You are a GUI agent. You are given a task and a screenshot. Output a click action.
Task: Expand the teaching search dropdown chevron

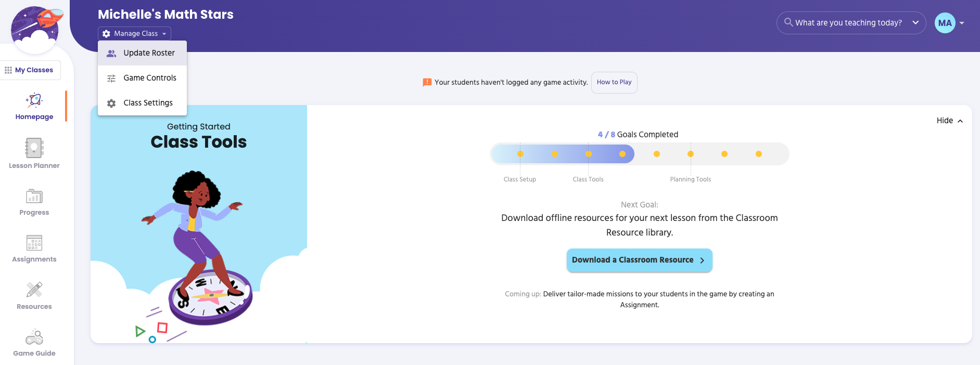pyautogui.click(x=915, y=23)
